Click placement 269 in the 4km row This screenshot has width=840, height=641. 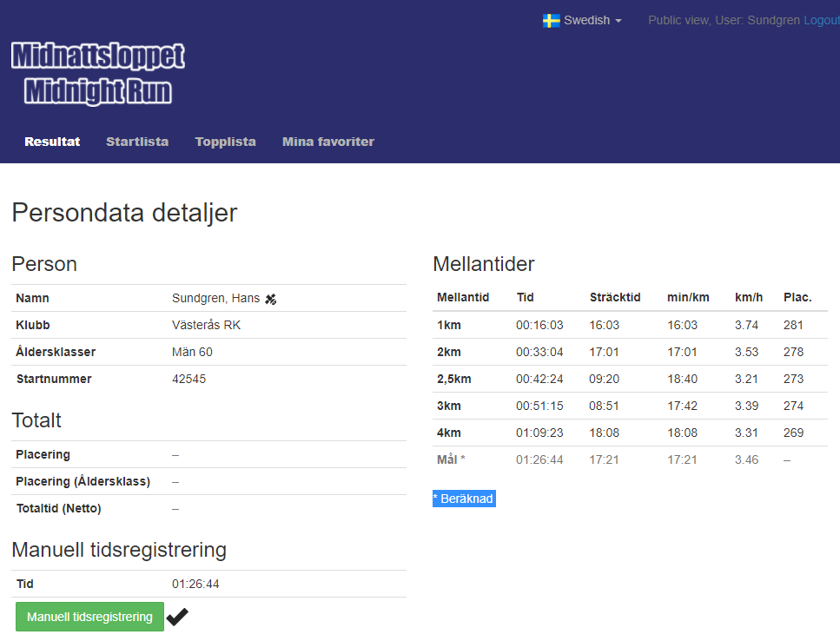[x=793, y=433]
